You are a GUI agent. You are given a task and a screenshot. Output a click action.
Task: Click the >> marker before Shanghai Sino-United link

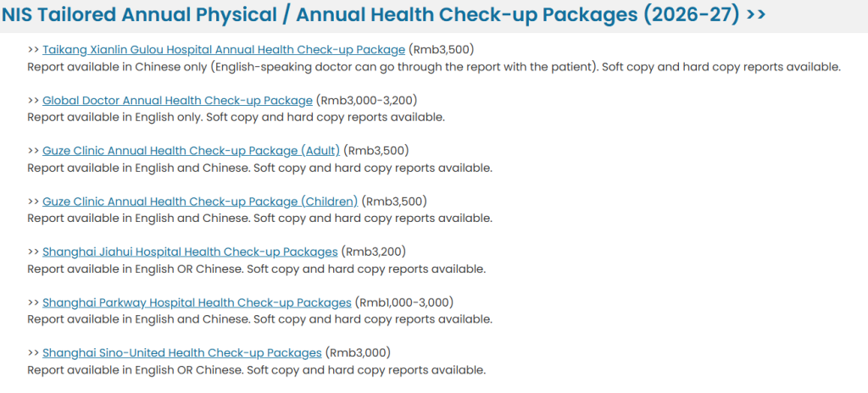[33, 352]
